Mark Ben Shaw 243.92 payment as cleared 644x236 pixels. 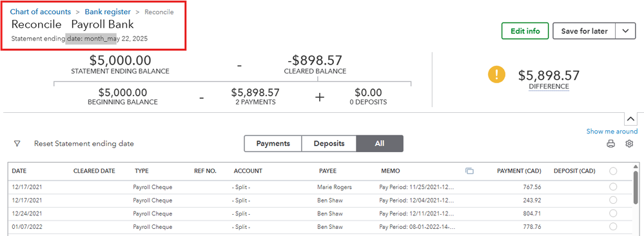pyautogui.click(x=613, y=201)
